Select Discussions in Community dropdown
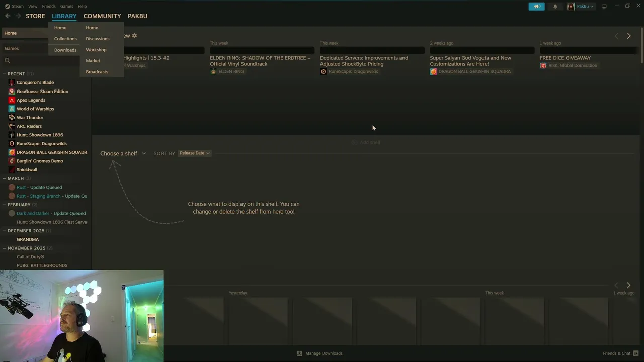Image resolution: width=644 pixels, height=362 pixels. tap(98, 39)
